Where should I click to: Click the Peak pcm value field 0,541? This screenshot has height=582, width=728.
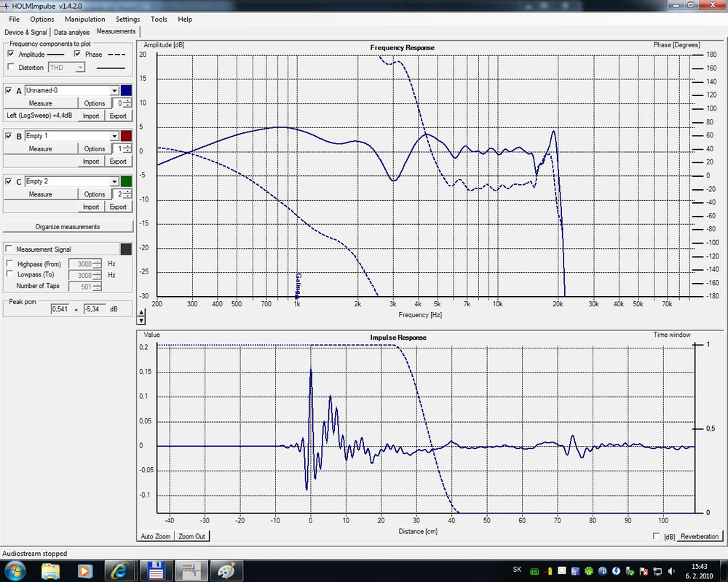click(x=60, y=309)
